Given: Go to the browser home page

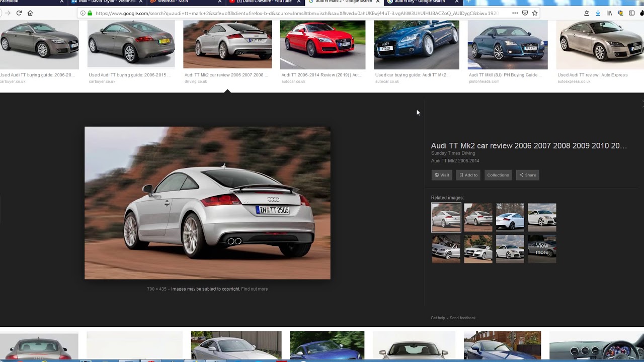Looking at the screenshot, I should coord(30,13).
